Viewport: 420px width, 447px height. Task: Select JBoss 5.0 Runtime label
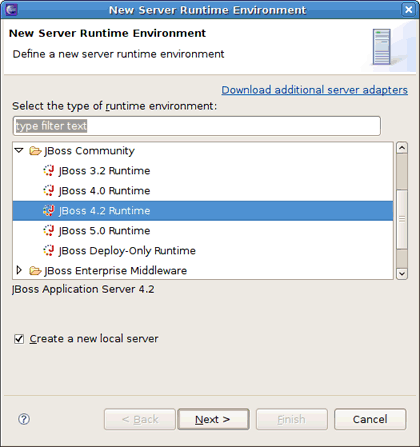point(104,231)
